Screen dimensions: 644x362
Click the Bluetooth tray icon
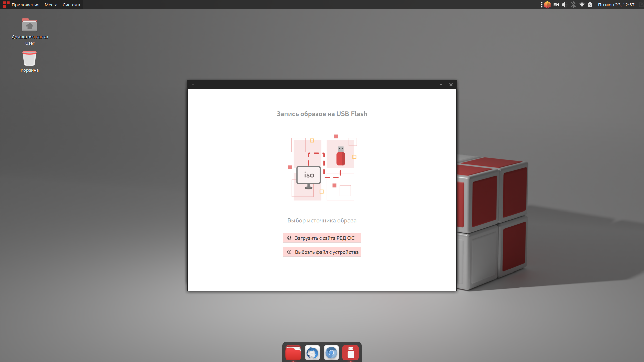[x=573, y=5]
